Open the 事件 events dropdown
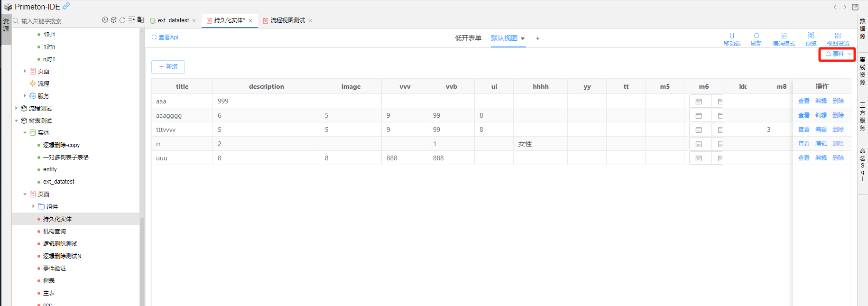Image resolution: width=868 pixels, height=306 pixels. (x=838, y=54)
